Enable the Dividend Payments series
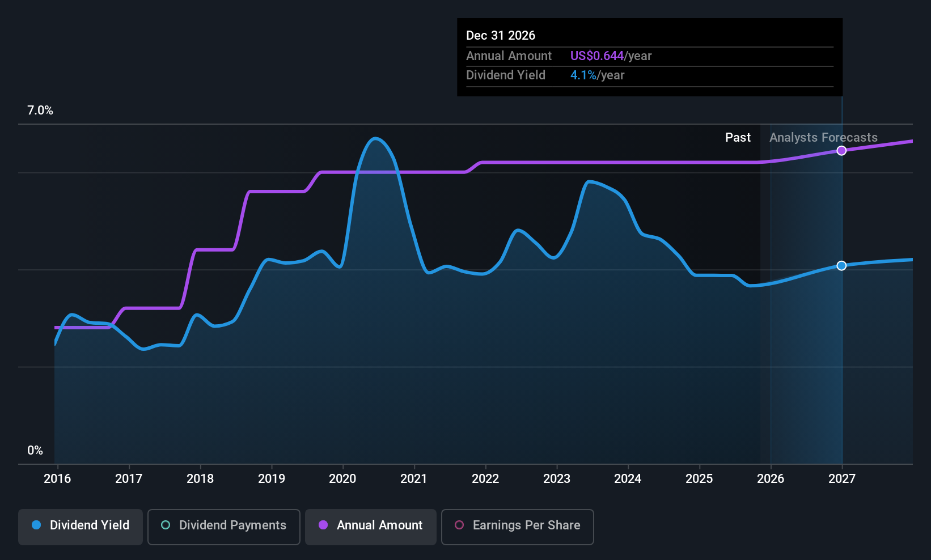 tap(224, 525)
